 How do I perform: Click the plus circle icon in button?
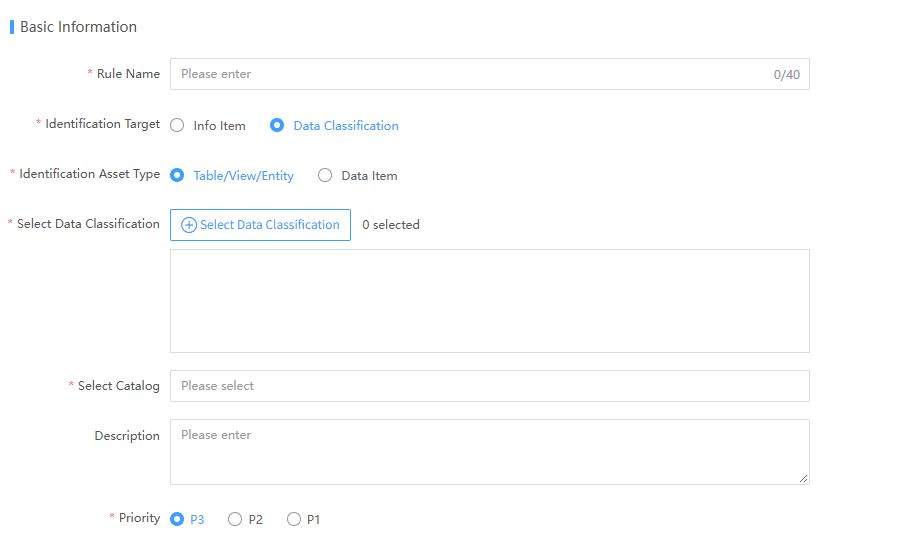189,225
